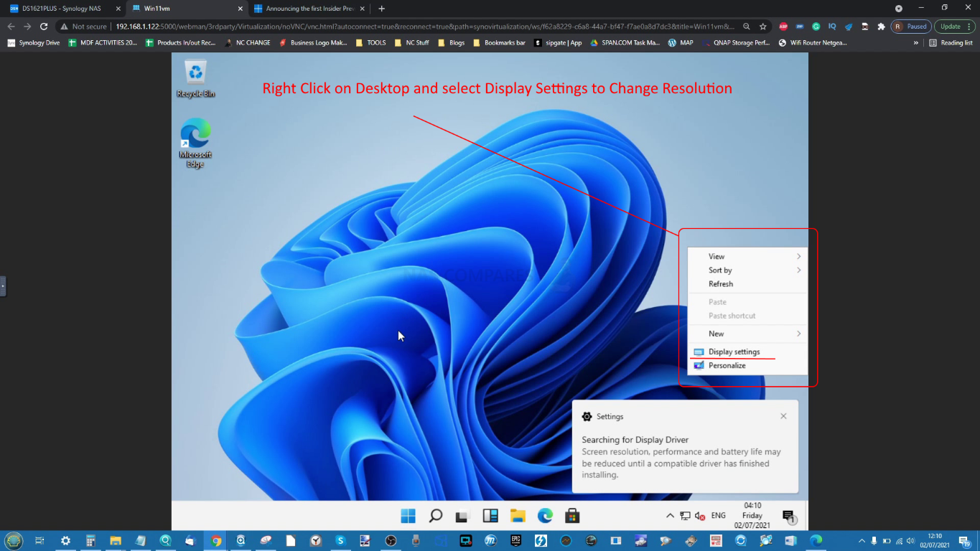Open the host taskbar Calculator
The width and height of the screenshot is (980, 551).
[90, 540]
